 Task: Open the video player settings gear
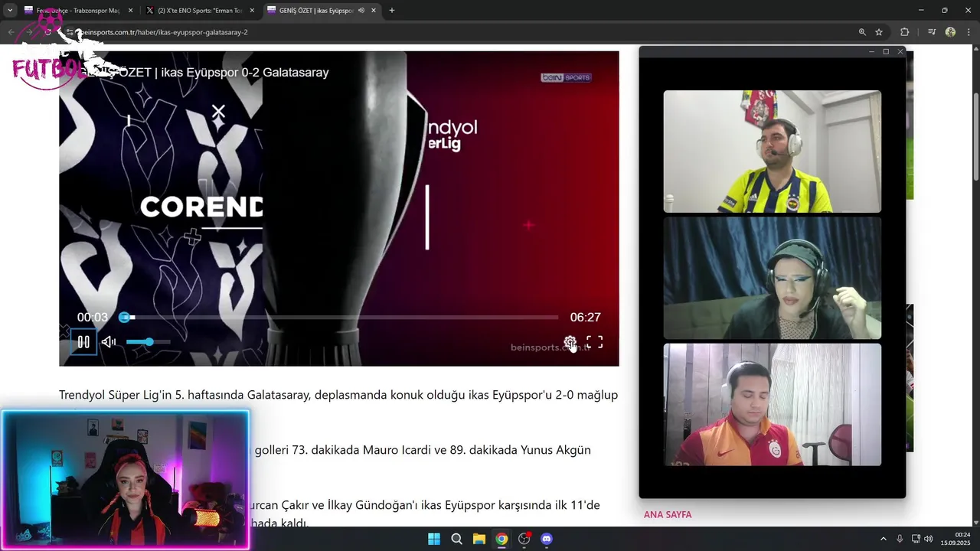tap(570, 342)
